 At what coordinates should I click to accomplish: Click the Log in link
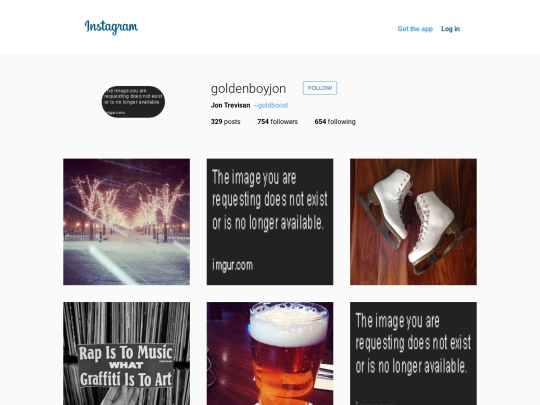(x=450, y=29)
